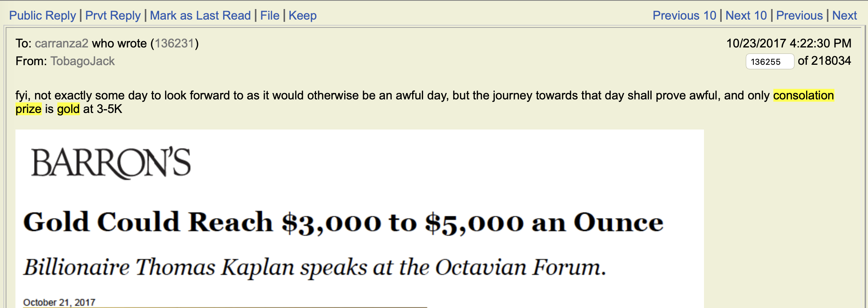Click the 10/23/2017 post timestamp

tap(788, 43)
